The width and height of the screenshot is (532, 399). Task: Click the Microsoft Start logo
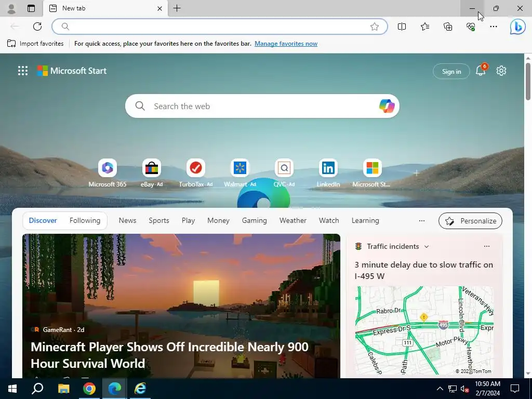[72, 71]
